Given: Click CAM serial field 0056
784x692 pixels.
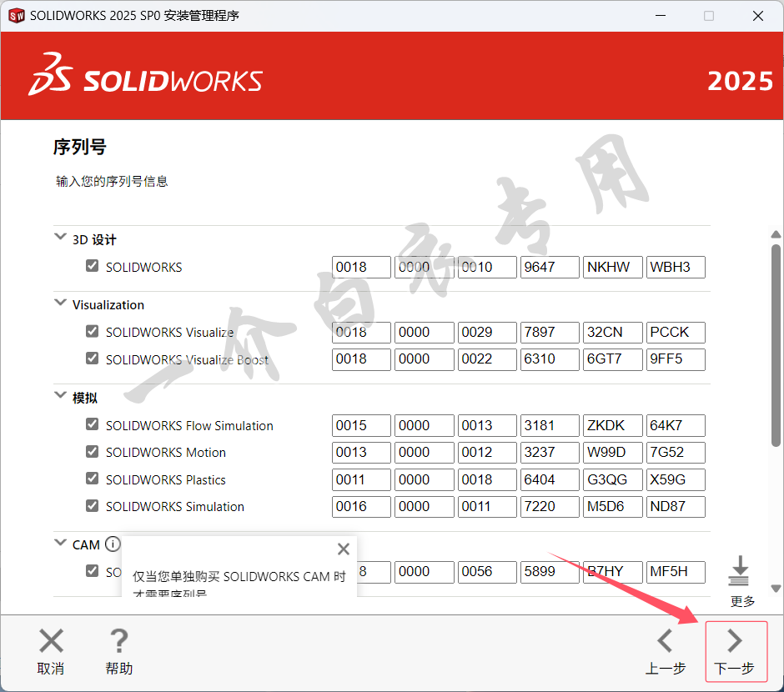Looking at the screenshot, I should click(488, 572).
